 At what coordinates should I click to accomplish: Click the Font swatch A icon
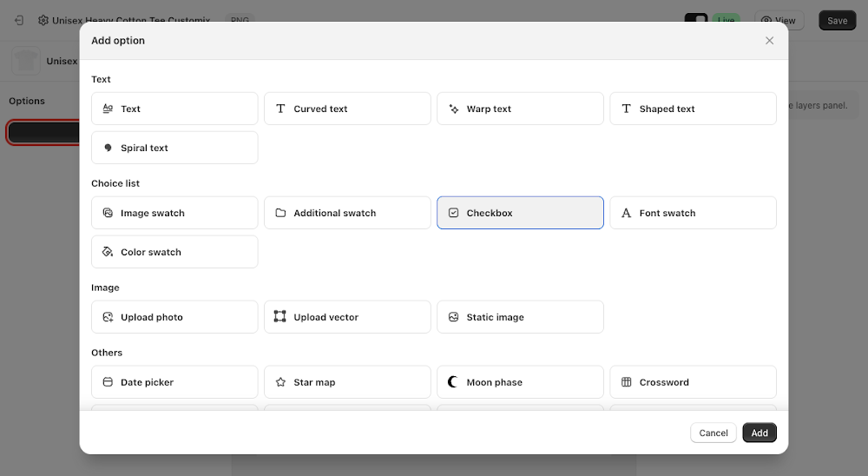click(x=626, y=213)
